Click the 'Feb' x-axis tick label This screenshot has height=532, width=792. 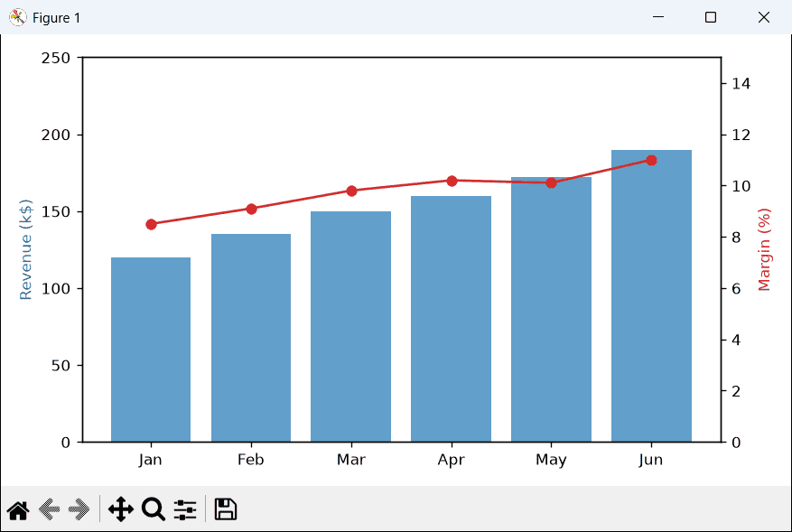[x=251, y=459]
